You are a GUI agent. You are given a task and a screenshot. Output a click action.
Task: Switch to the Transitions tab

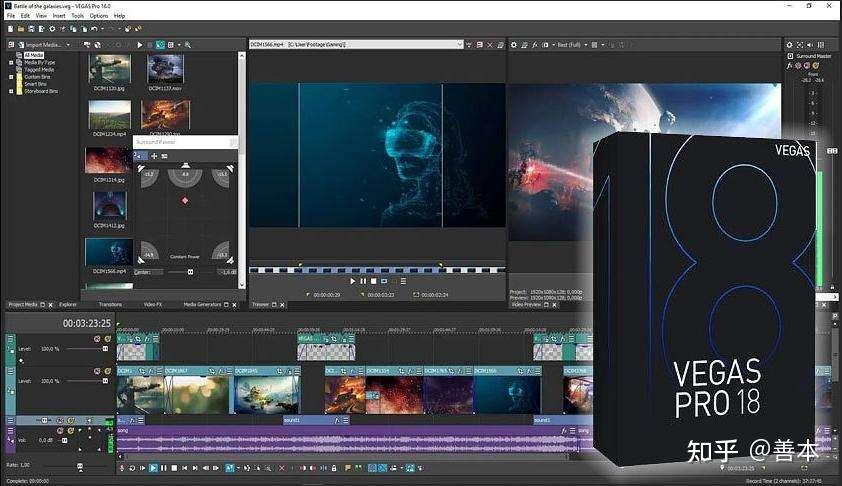click(110, 304)
